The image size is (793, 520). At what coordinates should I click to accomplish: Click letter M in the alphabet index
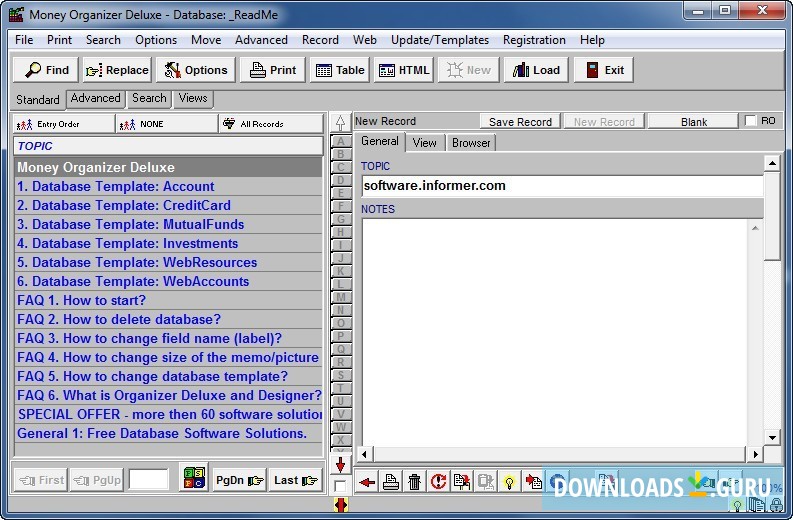click(340, 297)
